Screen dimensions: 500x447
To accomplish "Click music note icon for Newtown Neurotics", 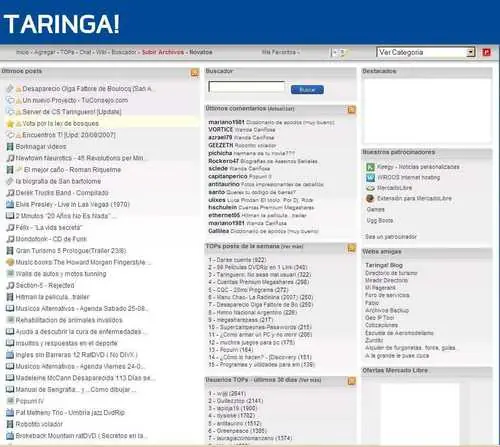I will point(10,158).
